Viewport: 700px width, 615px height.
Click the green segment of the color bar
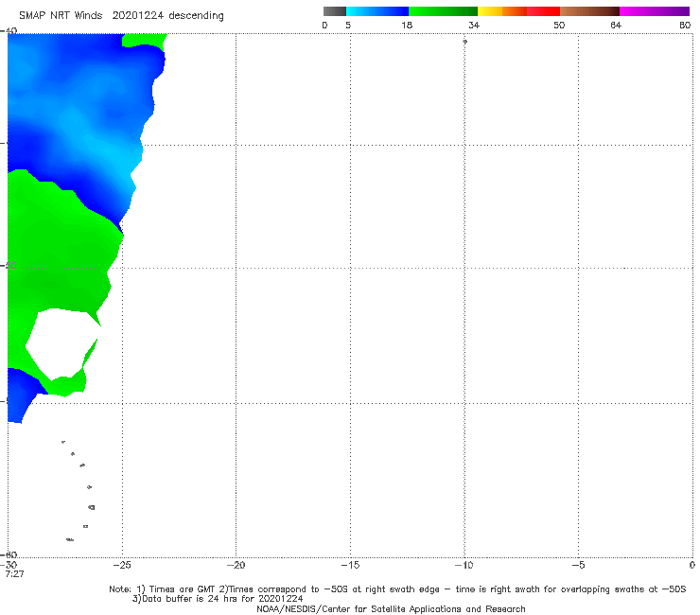(x=443, y=11)
